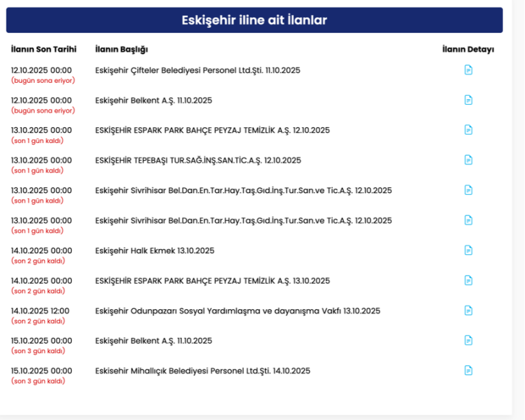
Task: Click ESKİŞEHİR ESPARK PARK BAHÇE title dated 12.10.2025
Action: (213, 130)
